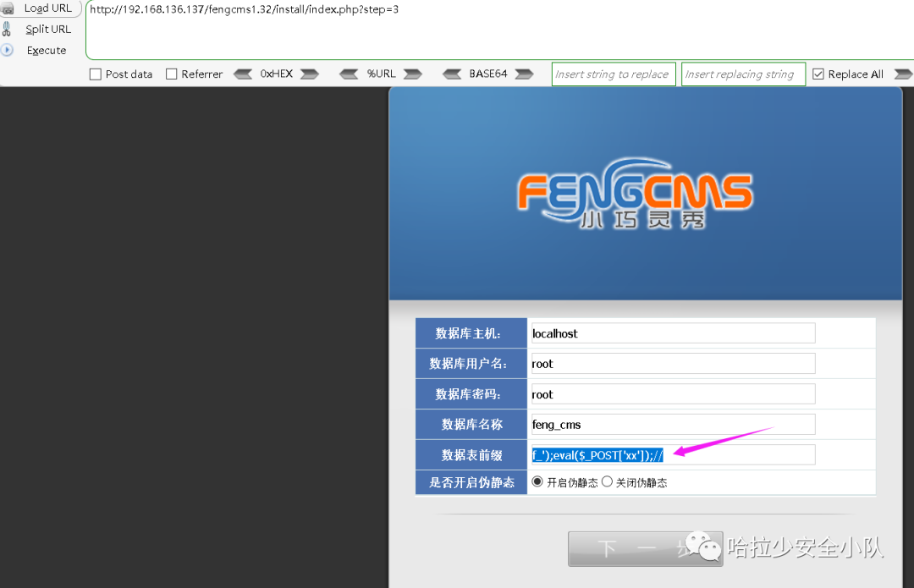Click the FENGCMS logo
The image size is (914, 588).
coord(635,193)
